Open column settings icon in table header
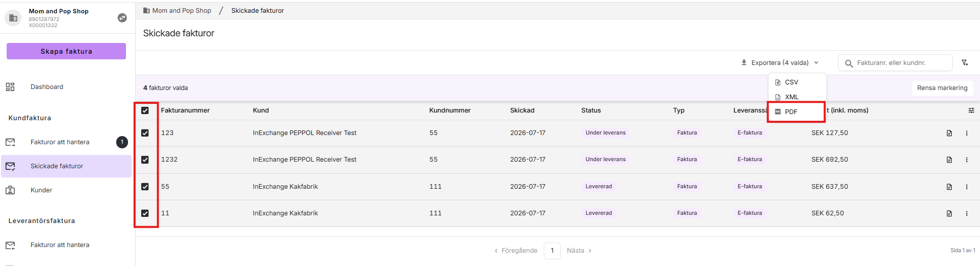 (971, 110)
